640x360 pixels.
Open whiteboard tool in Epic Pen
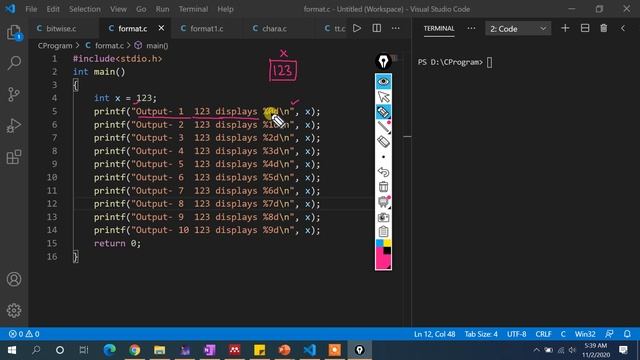(x=383, y=202)
